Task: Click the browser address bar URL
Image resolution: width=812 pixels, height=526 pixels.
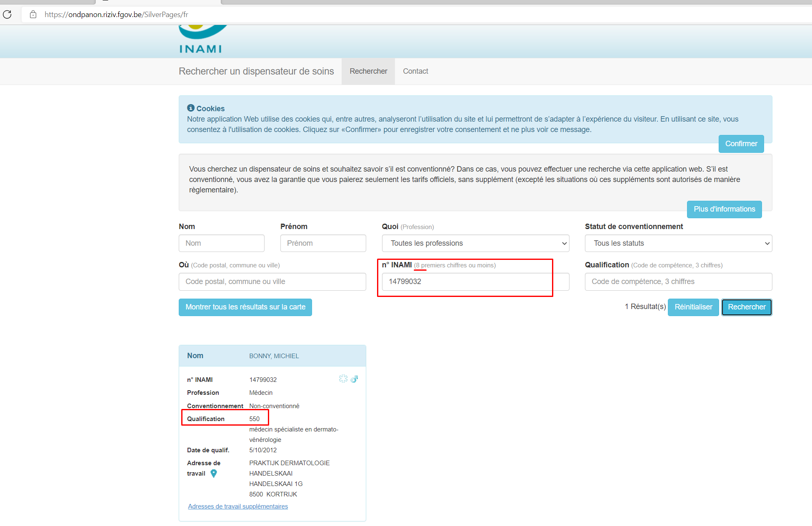Action: click(x=116, y=15)
